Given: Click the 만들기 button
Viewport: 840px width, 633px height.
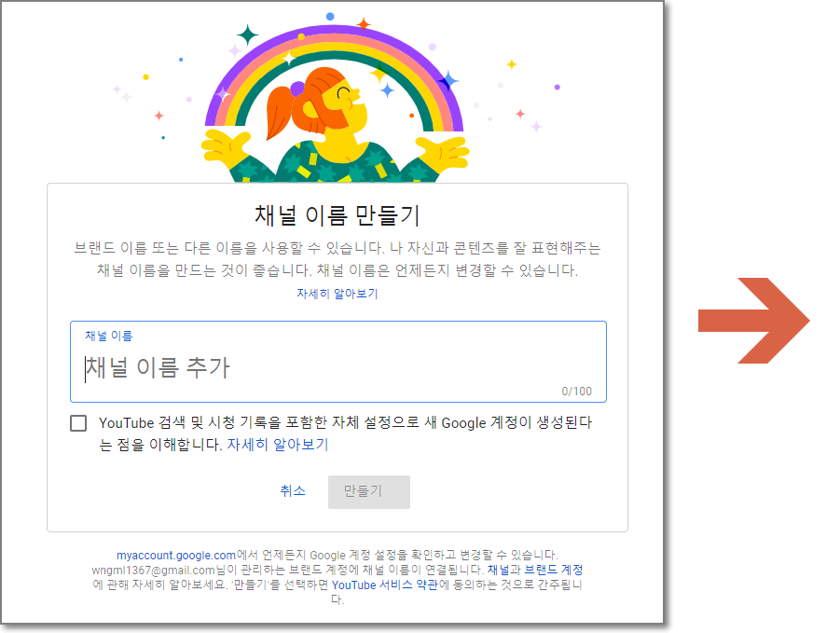Looking at the screenshot, I should tap(368, 491).
